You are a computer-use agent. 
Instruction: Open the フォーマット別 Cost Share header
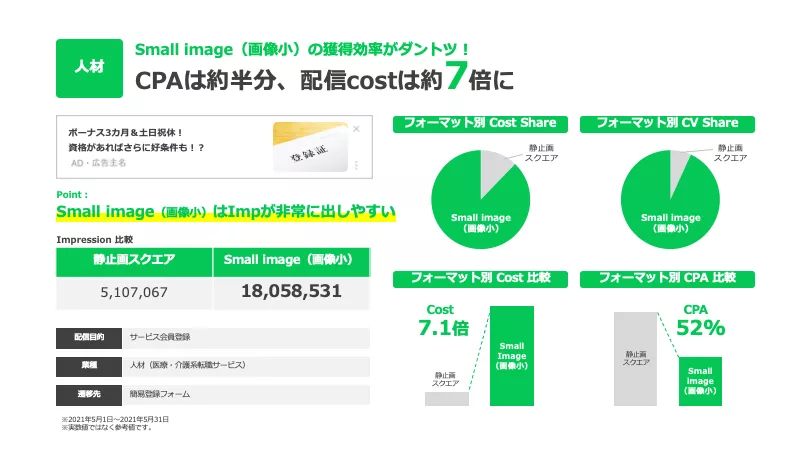click(481, 123)
